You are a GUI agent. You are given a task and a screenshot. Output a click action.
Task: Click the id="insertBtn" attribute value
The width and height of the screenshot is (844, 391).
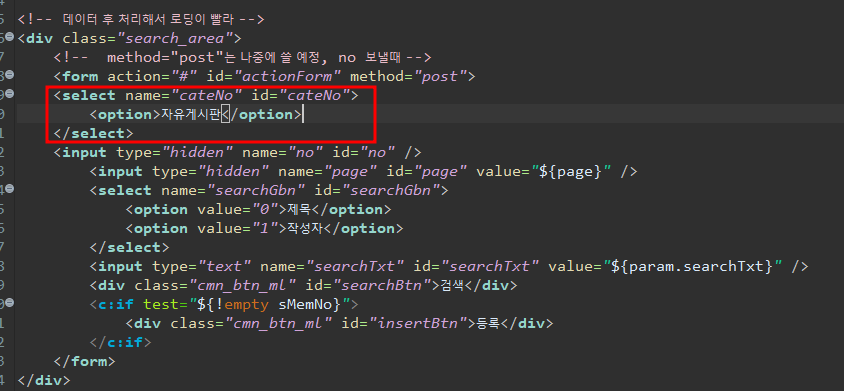[x=418, y=323]
